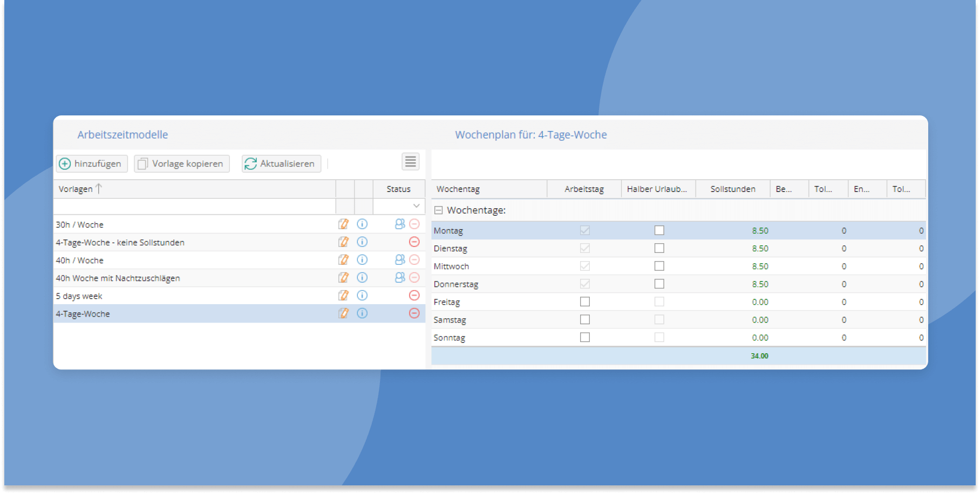Click the Wochentag column header
The height and width of the screenshot is (494, 980).
[x=458, y=189]
